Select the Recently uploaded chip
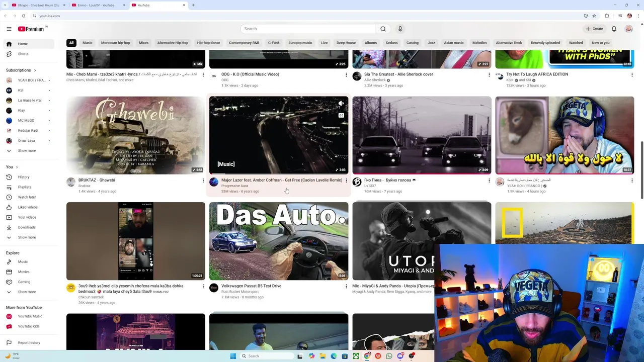644x362 pixels. [x=545, y=43]
